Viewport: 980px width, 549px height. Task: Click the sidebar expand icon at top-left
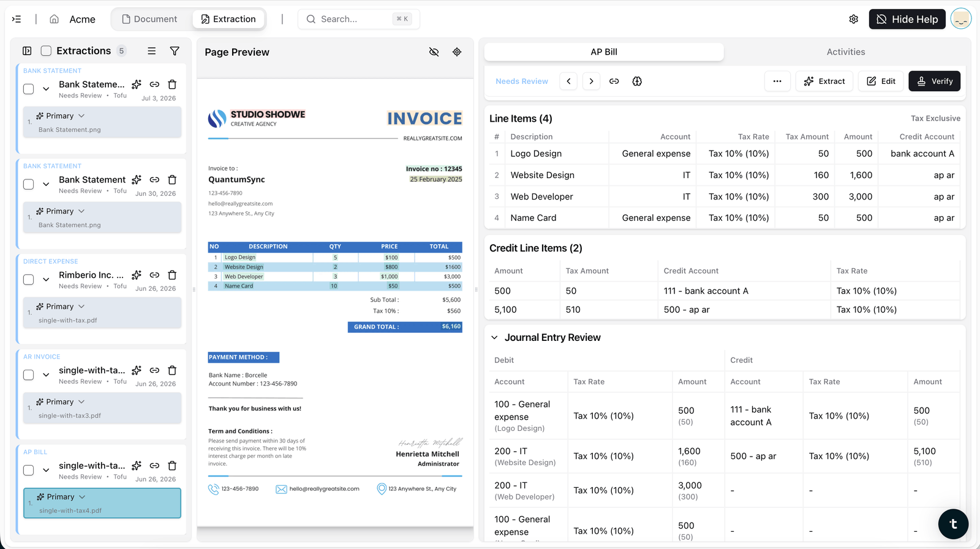tap(17, 19)
